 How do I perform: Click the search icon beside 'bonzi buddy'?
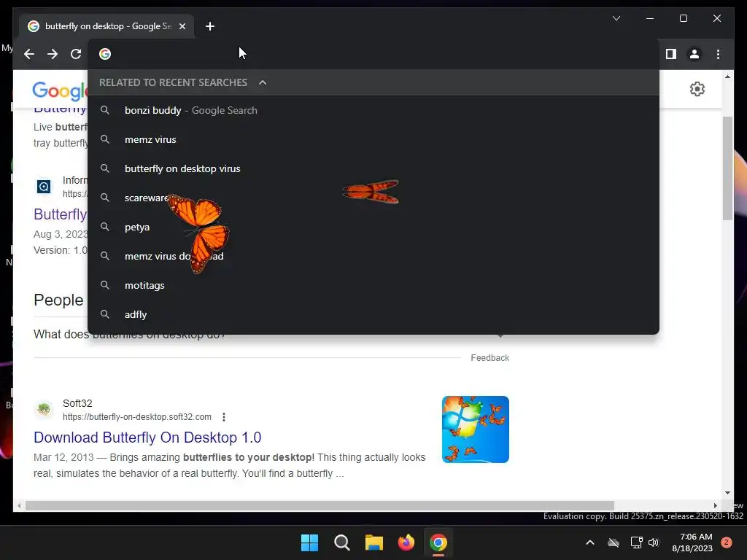105,110
